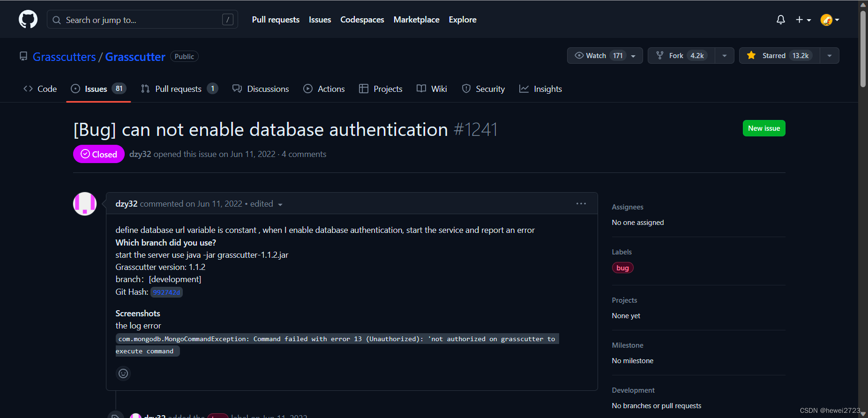Open the Actions tab

324,89
